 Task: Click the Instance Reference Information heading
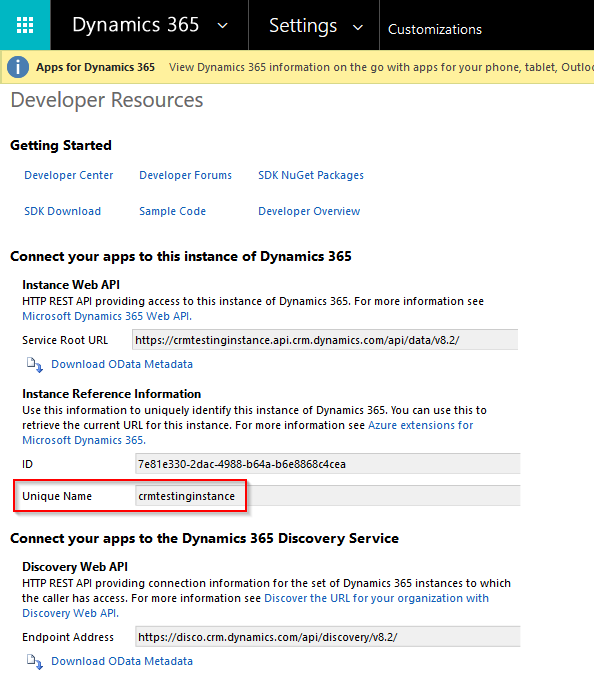[x=112, y=394]
